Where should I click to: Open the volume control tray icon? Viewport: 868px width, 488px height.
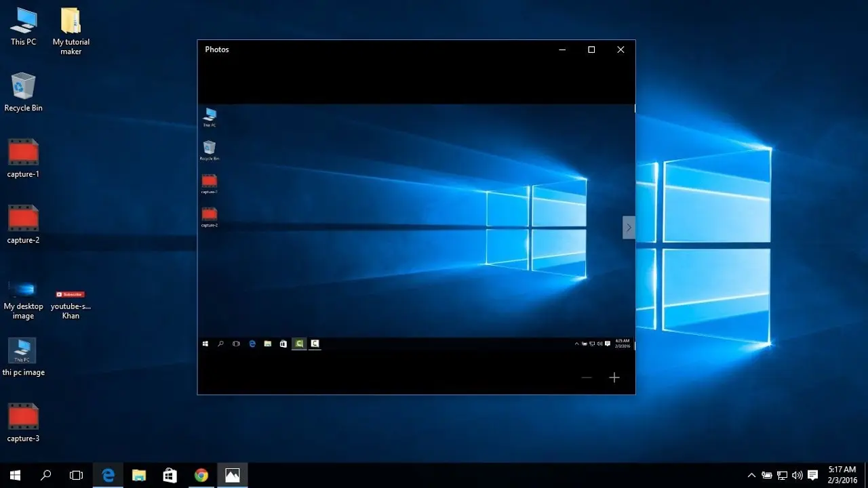(x=797, y=475)
